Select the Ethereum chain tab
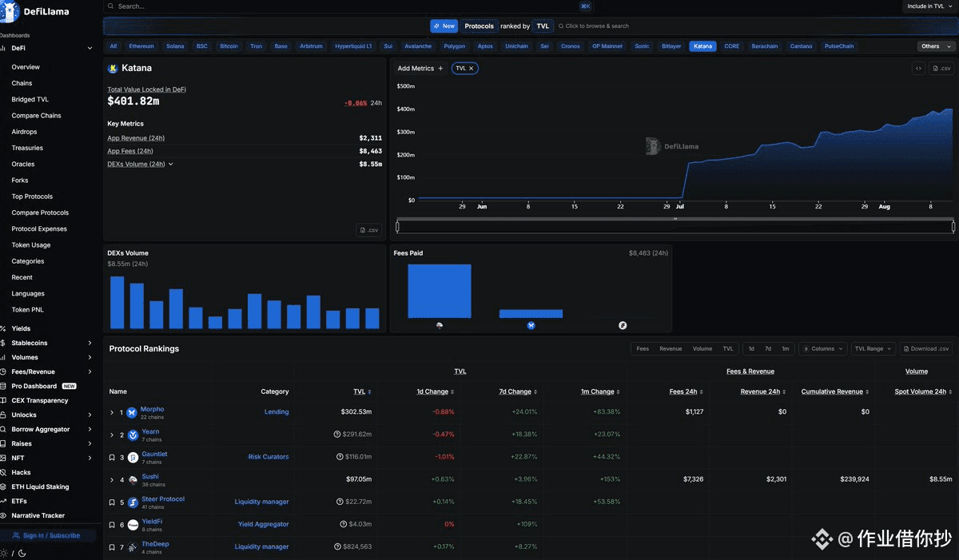The height and width of the screenshot is (560, 959). [141, 46]
